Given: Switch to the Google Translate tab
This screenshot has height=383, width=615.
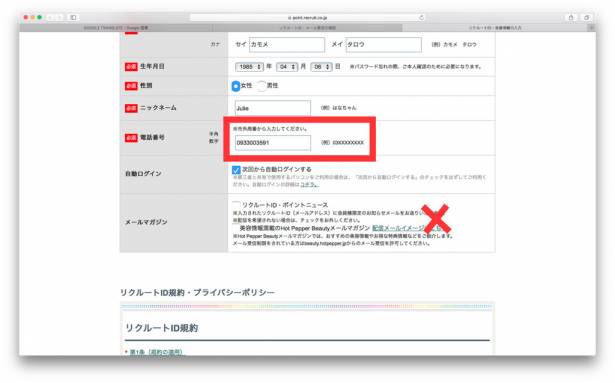Looking at the screenshot, I should 116,28.
